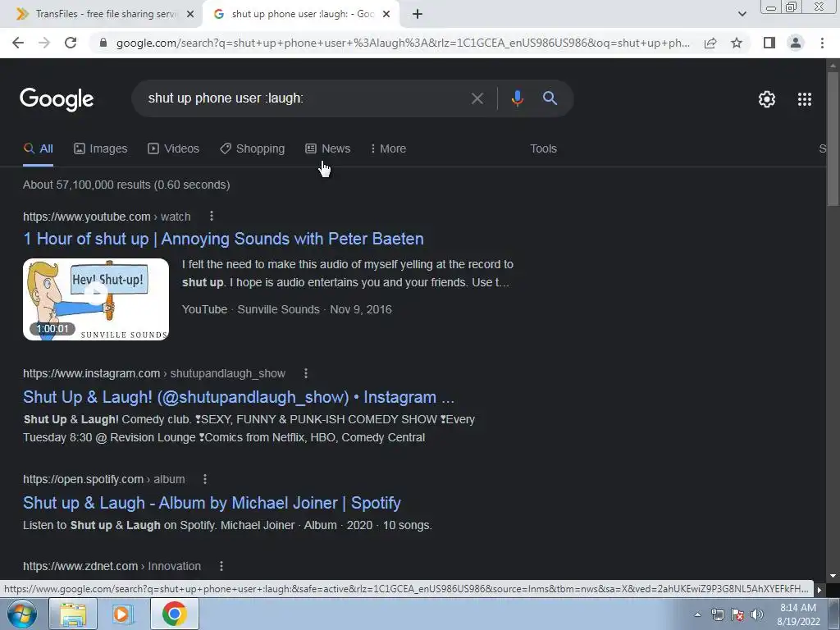Screen dimensions: 840x630
Task: Open the search Tools options
Action: click(x=543, y=148)
